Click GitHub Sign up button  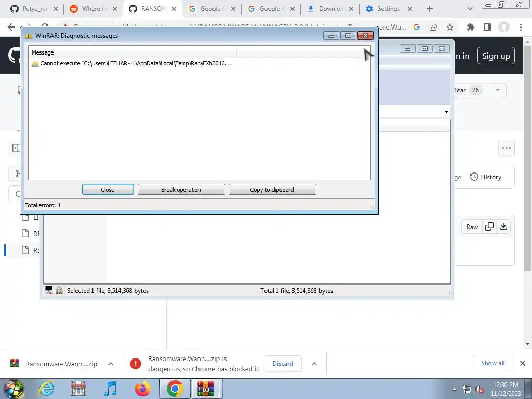click(x=496, y=56)
